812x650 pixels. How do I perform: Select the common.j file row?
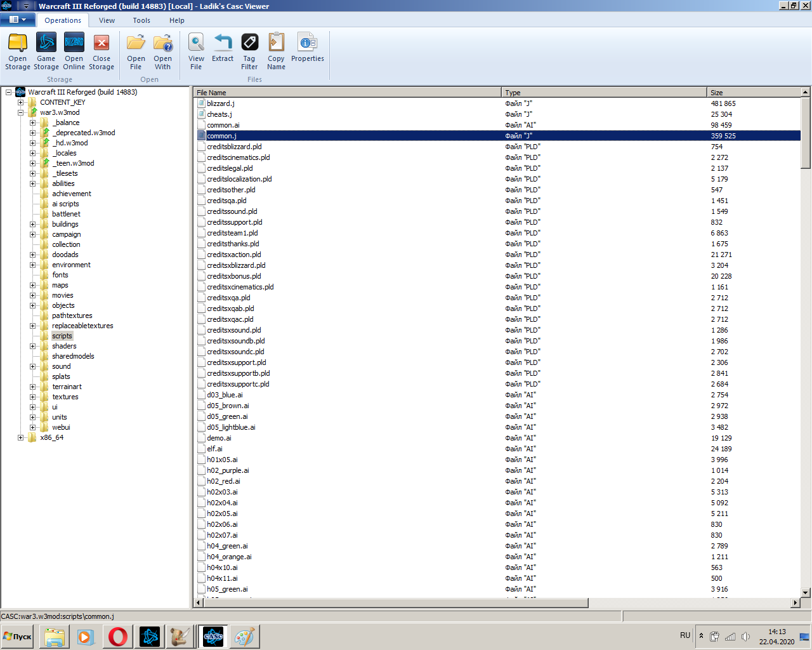click(x=497, y=136)
